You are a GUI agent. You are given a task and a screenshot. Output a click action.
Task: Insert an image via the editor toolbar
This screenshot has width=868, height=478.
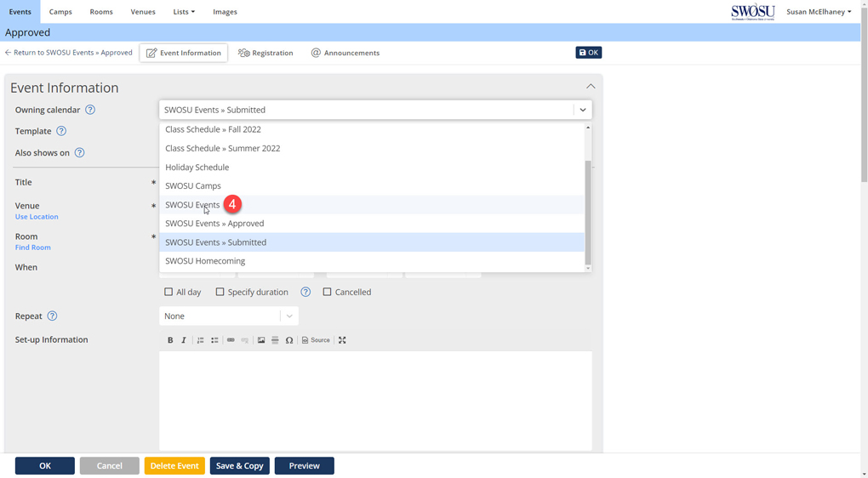pyautogui.click(x=261, y=340)
